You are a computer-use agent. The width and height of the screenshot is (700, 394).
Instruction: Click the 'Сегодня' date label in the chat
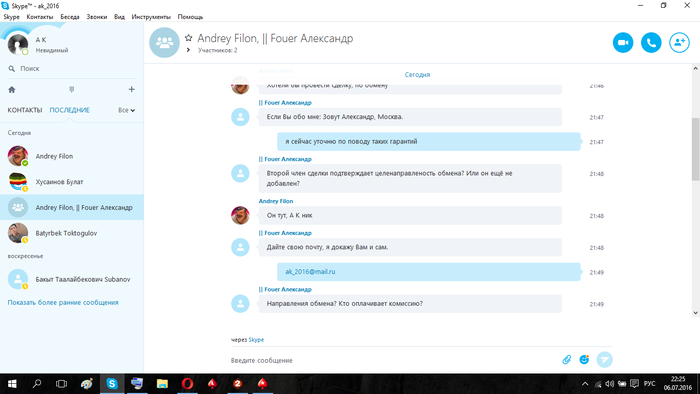pos(417,75)
